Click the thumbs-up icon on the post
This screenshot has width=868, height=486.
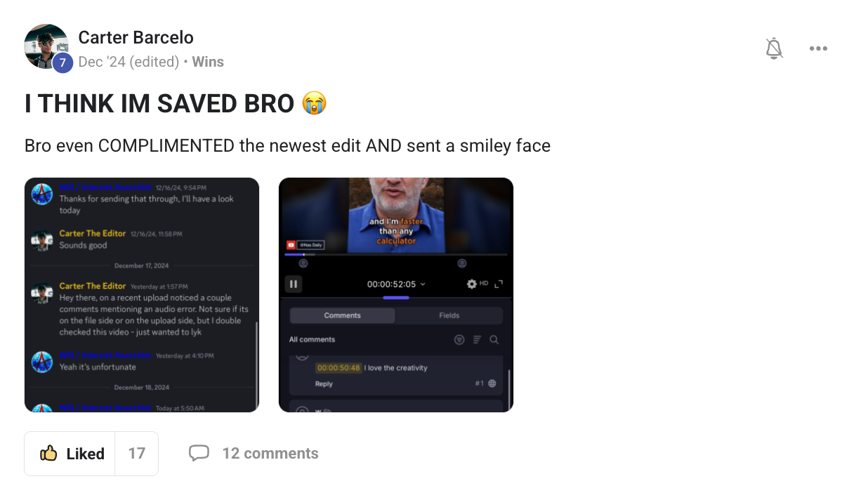(x=48, y=454)
